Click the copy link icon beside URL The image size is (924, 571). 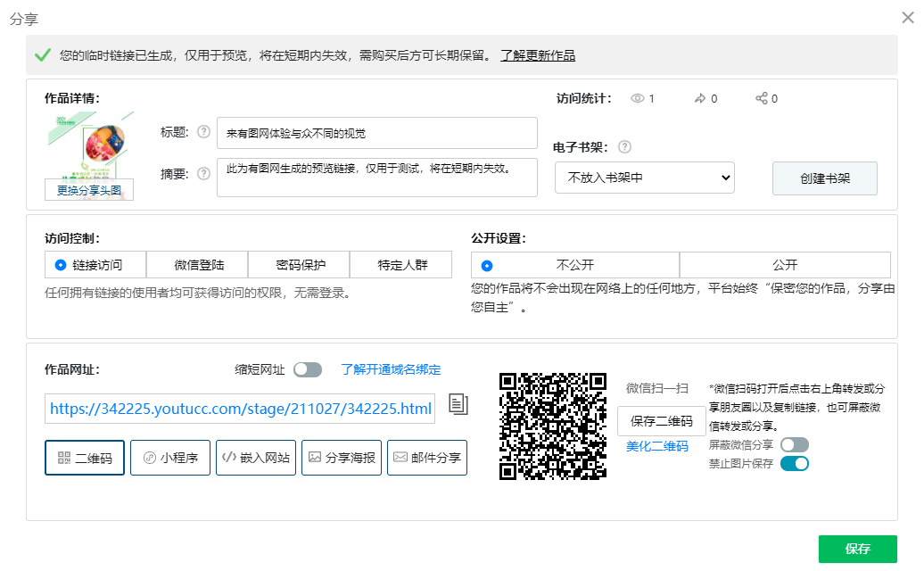(x=458, y=404)
